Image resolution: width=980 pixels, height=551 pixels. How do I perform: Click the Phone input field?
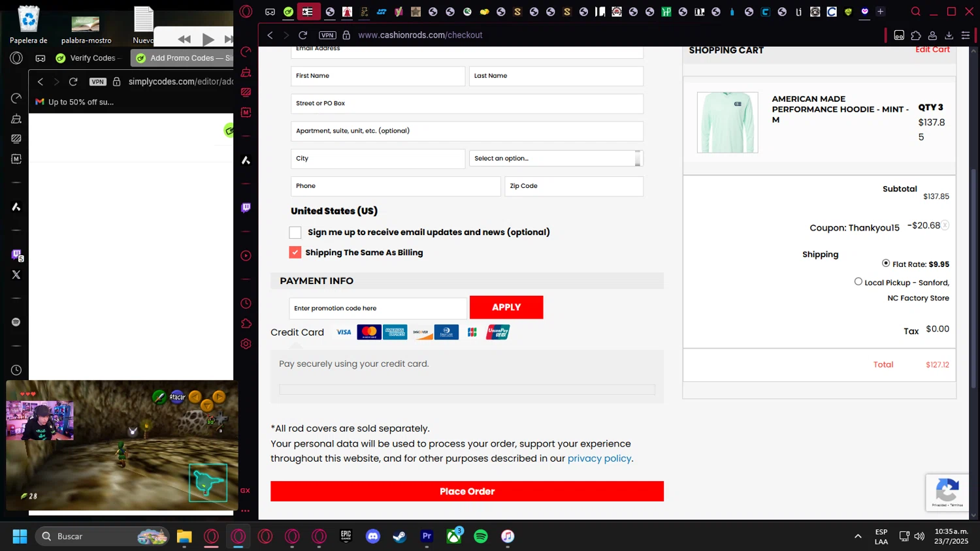(395, 186)
